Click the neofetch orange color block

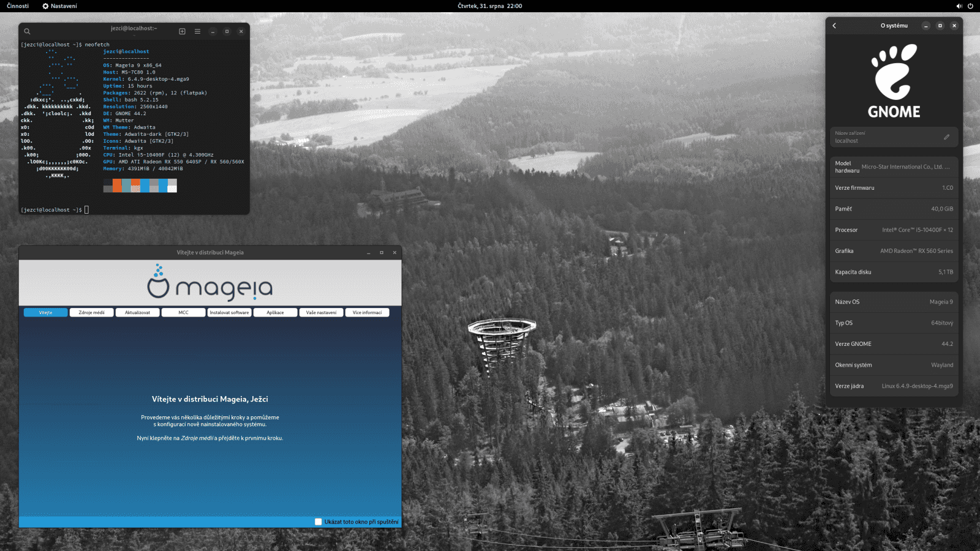117,186
